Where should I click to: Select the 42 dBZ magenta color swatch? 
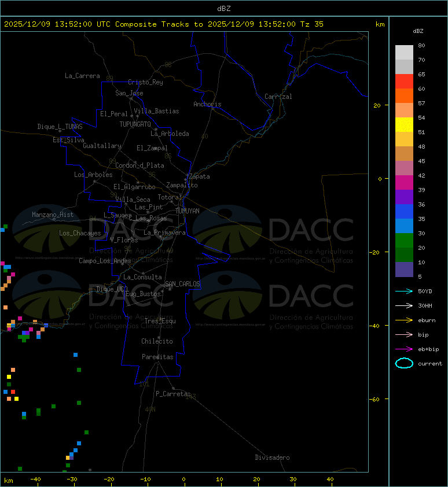(404, 183)
